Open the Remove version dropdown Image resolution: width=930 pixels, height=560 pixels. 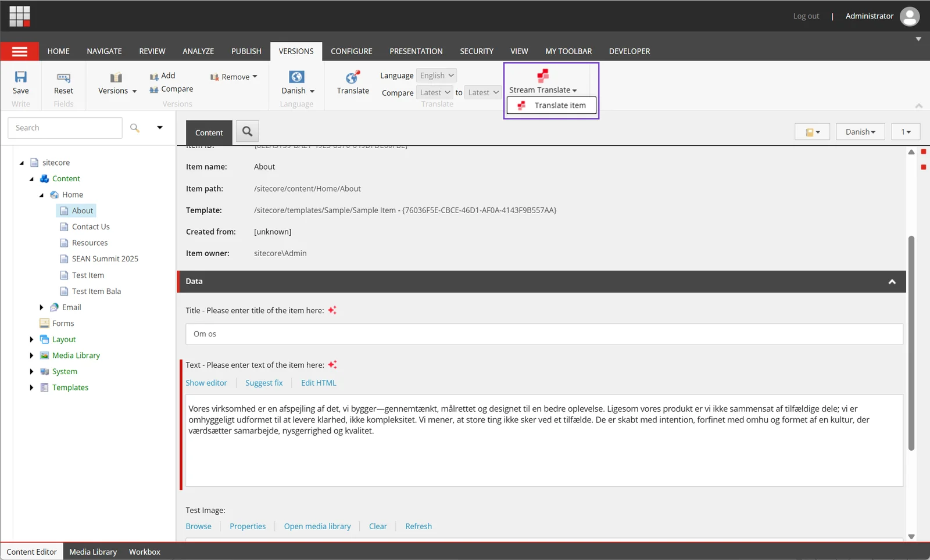pyautogui.click(x=234, y=77)
